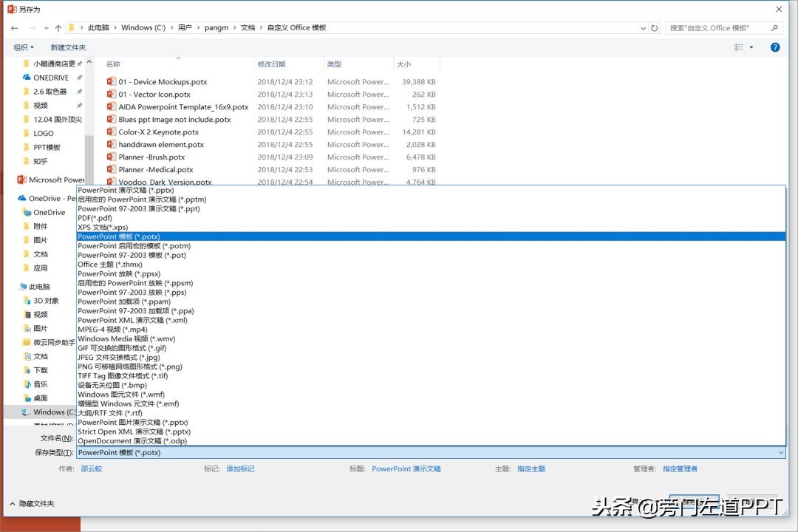Open 微云同步助手 in sidebar
798x532 pixels.
(x=49, y=343)
